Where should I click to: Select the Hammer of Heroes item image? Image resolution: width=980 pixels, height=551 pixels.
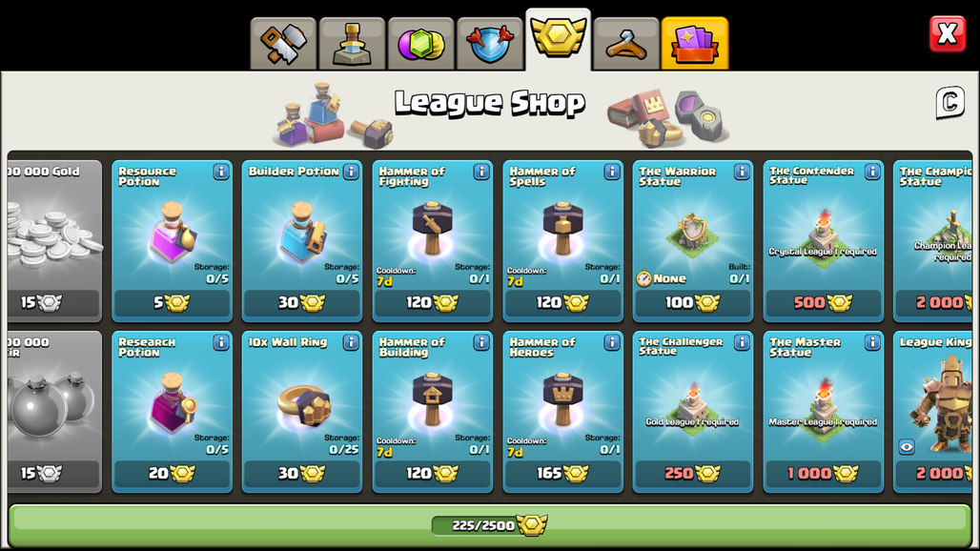pos(561,398)
